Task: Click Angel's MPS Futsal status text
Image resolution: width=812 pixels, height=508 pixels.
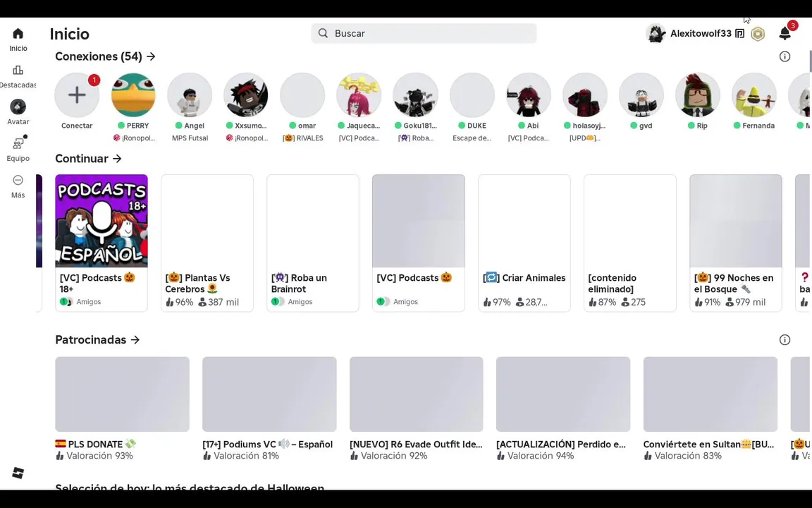Action: click(x=190, y=138)
